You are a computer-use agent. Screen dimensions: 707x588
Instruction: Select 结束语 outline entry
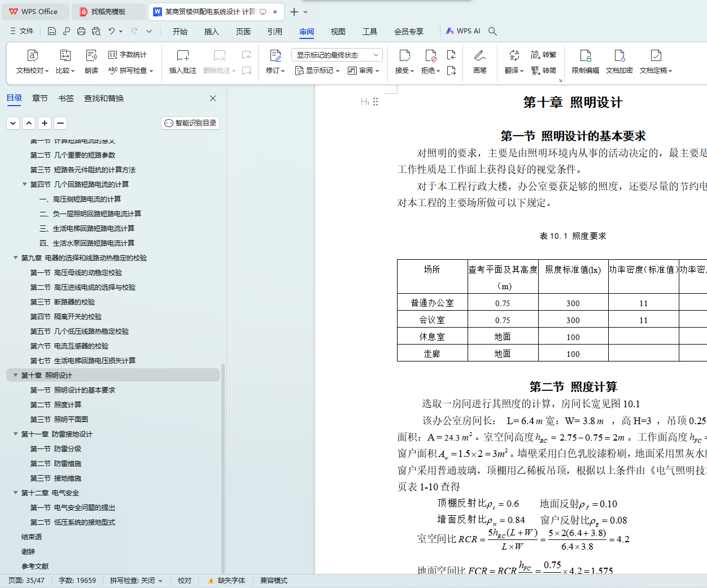click(32, 537)
